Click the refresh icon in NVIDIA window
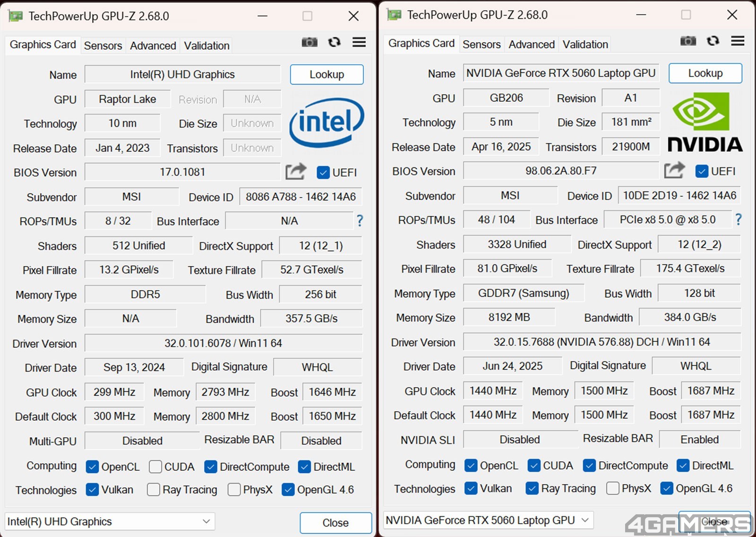756x537 pixels. click(713, 41)
